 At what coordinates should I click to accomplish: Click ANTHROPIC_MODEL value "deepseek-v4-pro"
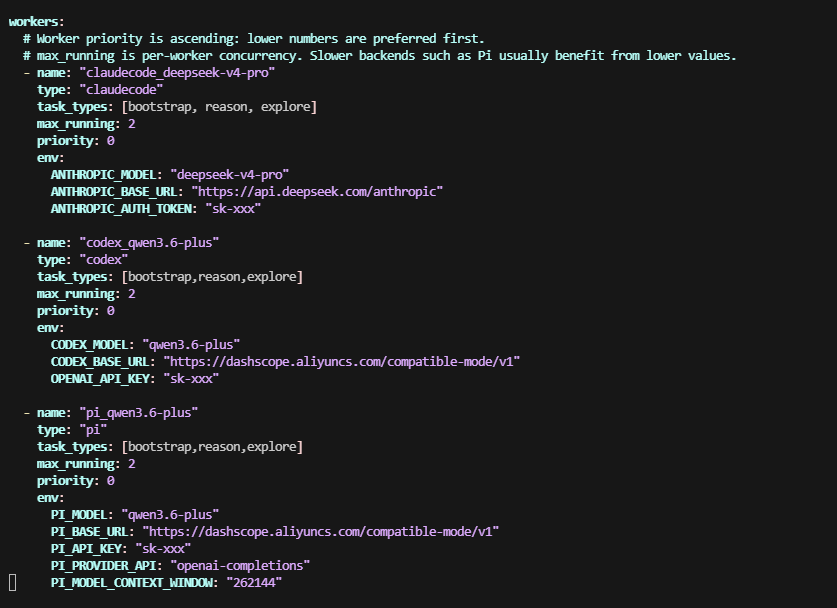point(230,175)
